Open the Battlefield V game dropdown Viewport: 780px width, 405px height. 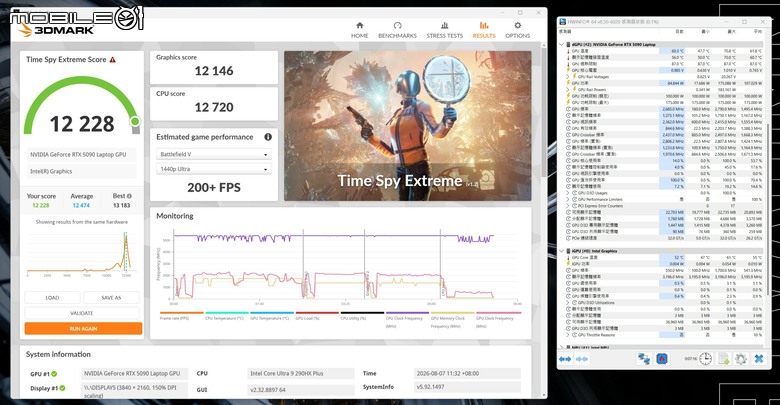point(214,154)
